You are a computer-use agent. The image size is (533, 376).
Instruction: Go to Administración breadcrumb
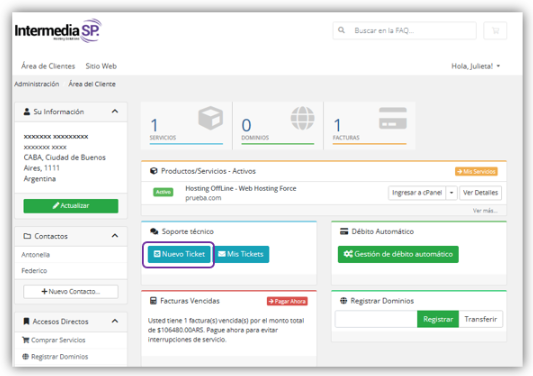[37, 84]
